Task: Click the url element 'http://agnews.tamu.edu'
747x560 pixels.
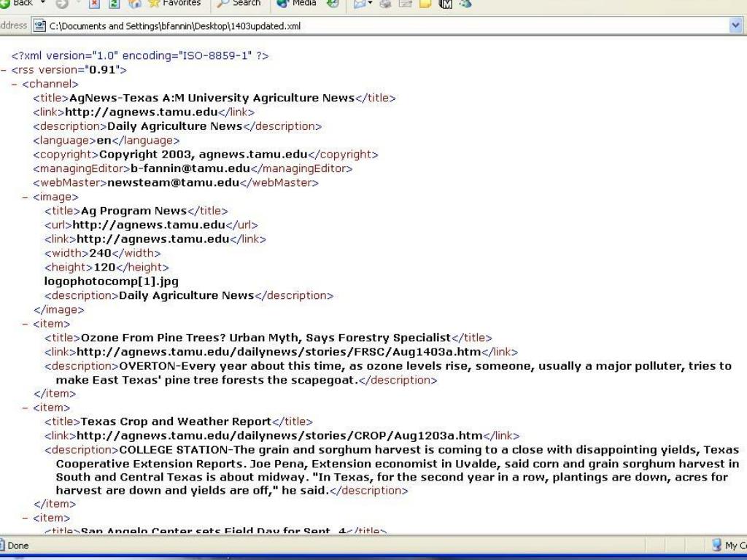Action: click(x=149, y=225)
